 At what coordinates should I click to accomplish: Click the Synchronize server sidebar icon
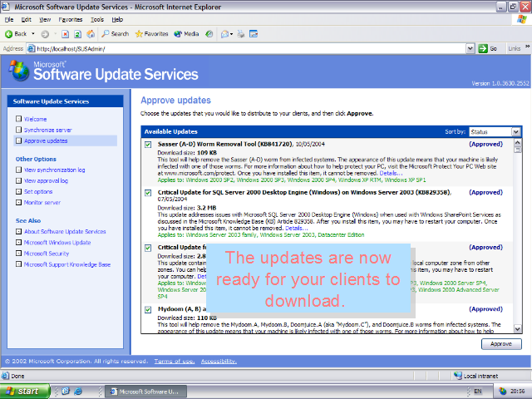18,130
